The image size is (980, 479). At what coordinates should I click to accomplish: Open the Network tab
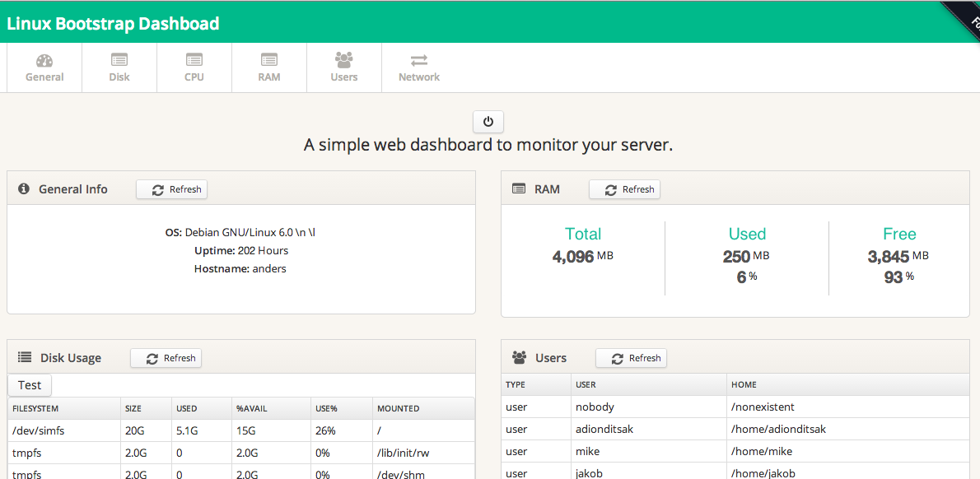418,68
